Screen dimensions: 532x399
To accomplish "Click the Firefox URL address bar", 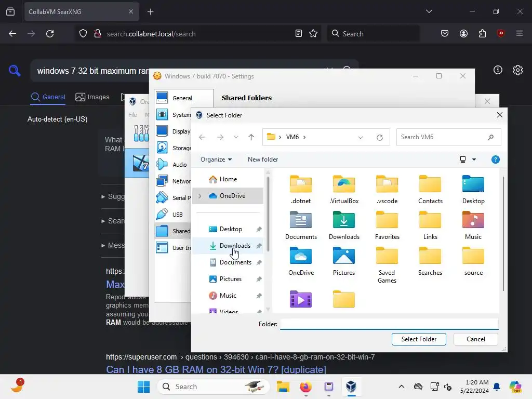I will point(198,34).
